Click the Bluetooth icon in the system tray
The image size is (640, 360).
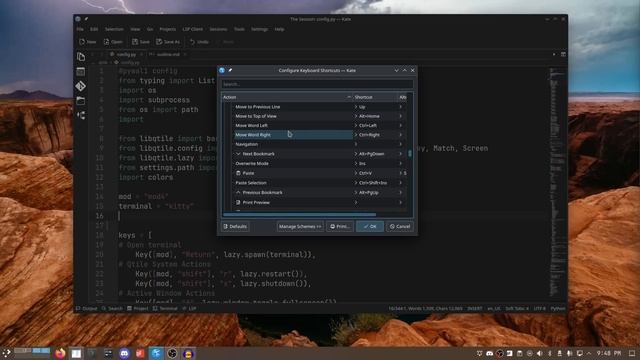point(549,353)
